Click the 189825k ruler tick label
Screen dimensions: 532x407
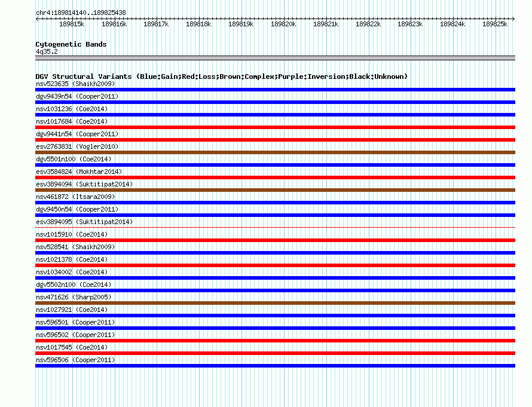pos(495,24)
